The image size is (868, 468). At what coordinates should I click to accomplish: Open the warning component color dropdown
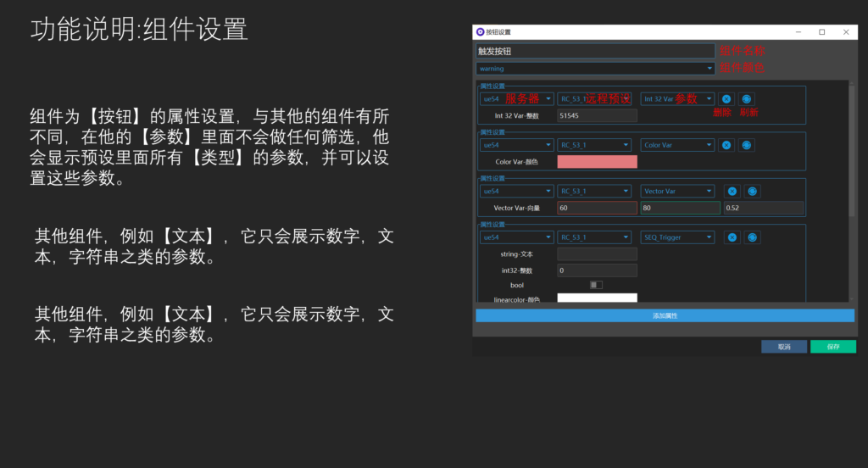(x=595, y=69)
